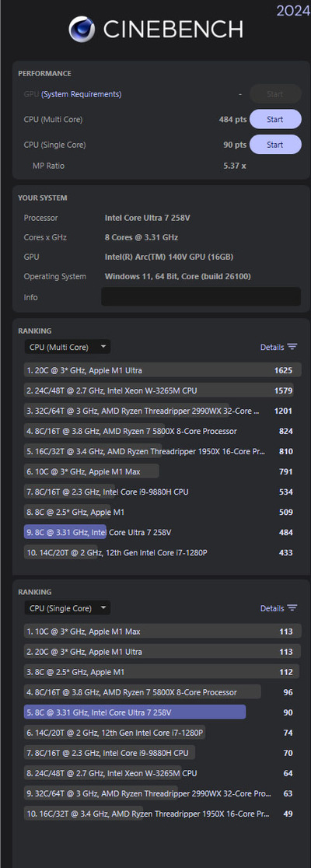Click the disabled GPU Start button

tap(275, 94)
